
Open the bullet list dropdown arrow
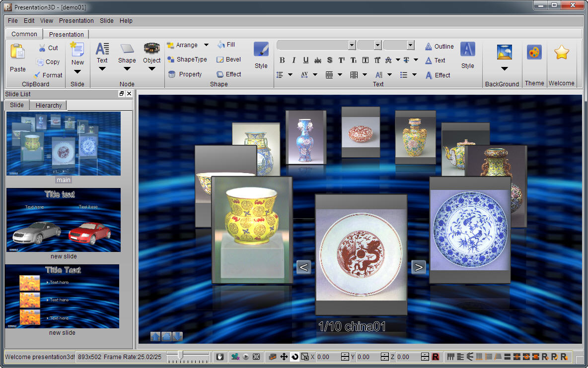click(414, 75)
